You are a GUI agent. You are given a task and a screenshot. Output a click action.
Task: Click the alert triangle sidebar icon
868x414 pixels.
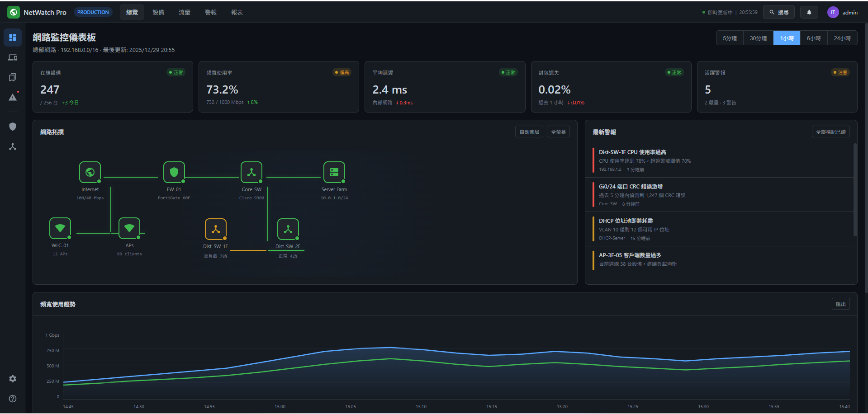(13, 97)
